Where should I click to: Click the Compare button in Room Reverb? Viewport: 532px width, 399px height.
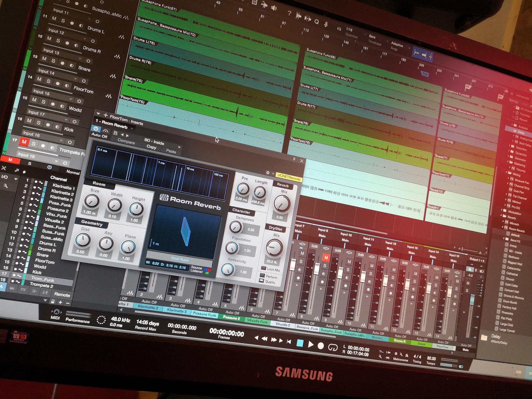(126, 142)
